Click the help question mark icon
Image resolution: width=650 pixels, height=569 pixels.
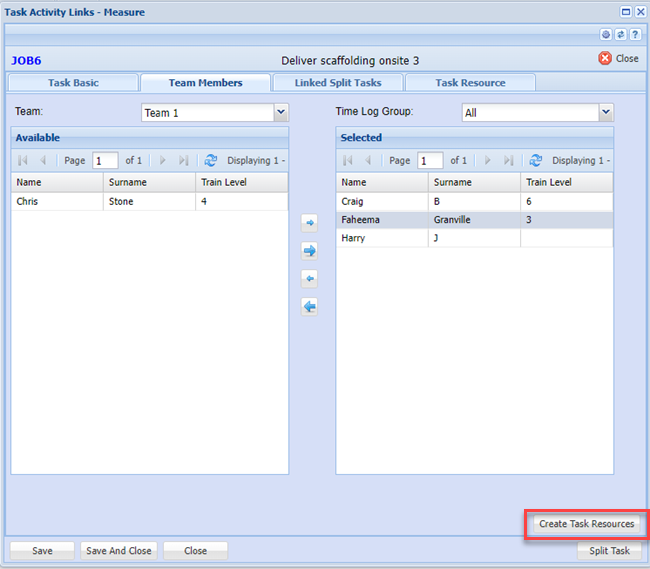[x=635, y=34]
